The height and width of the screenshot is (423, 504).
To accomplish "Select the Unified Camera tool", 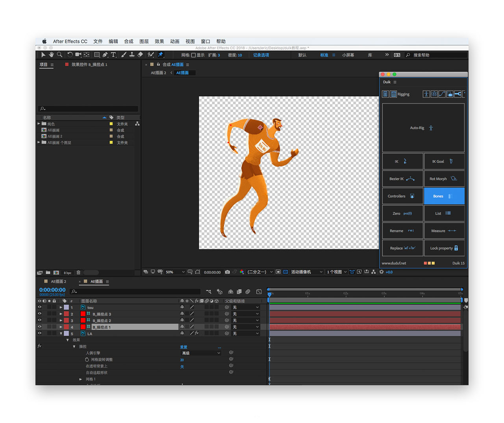I will point(78,55).
